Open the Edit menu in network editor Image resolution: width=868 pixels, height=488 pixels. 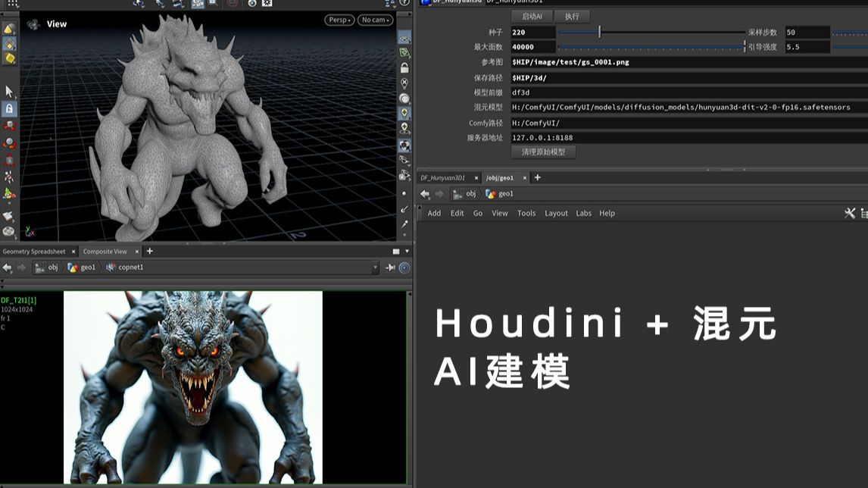tap(457, 213)
